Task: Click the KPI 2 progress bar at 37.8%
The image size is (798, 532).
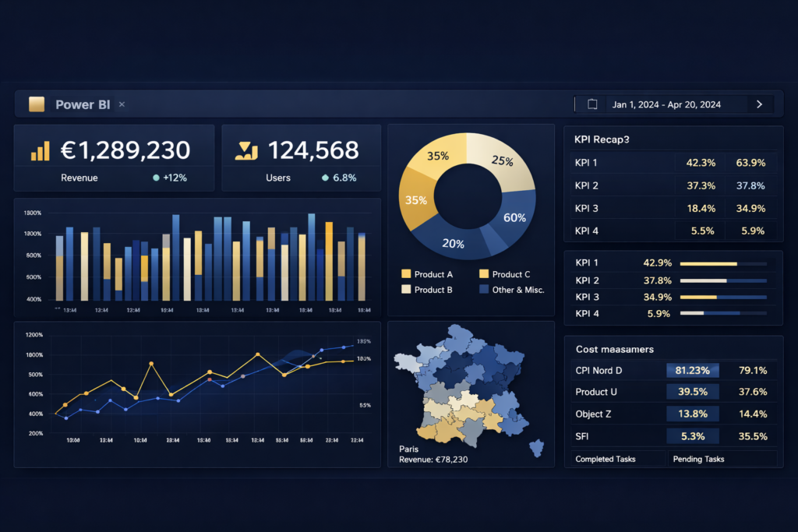Action: 723,280
